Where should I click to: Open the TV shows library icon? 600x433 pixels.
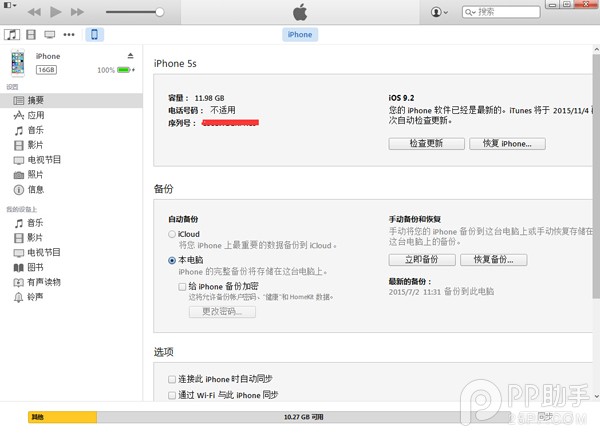[x=49, y=34]
